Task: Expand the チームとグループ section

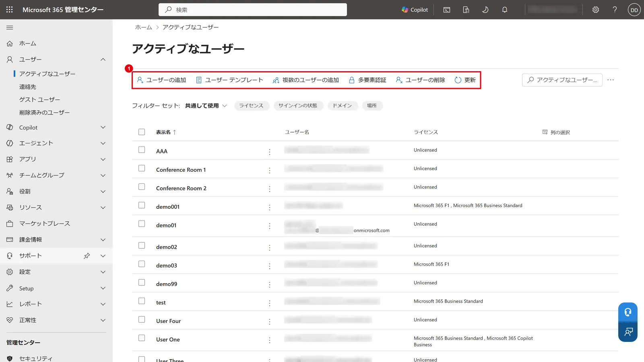Action: pyautogui.click(x=103, y=175)
